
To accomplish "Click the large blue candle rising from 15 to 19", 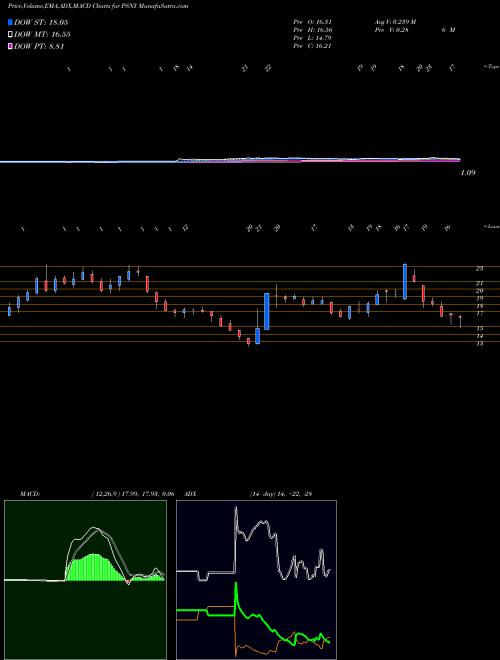I will coord(266,311).
